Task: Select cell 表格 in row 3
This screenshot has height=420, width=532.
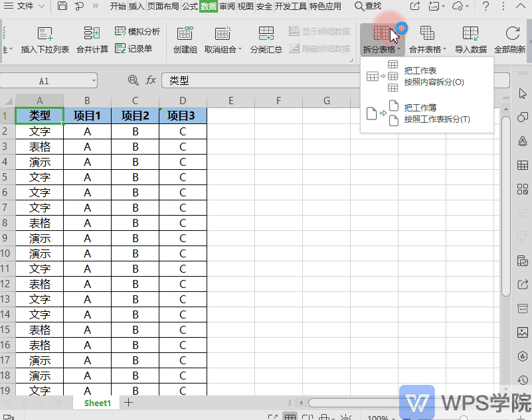Action: pos(40,147)
